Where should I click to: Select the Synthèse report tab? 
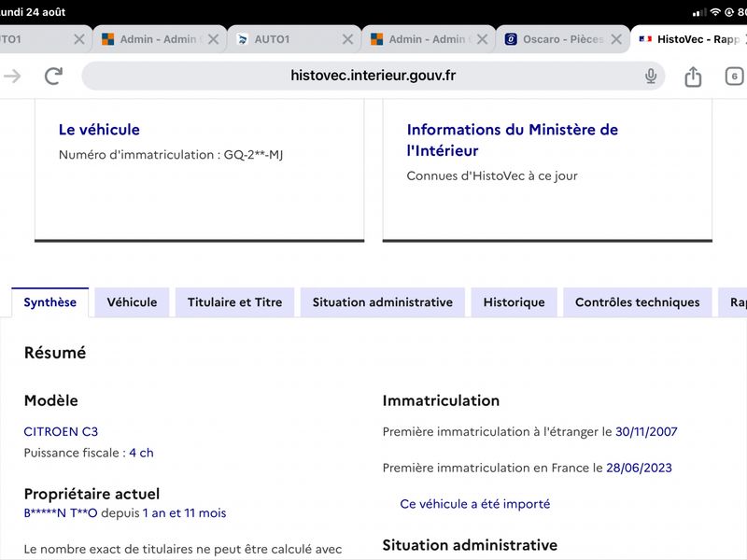50,302
